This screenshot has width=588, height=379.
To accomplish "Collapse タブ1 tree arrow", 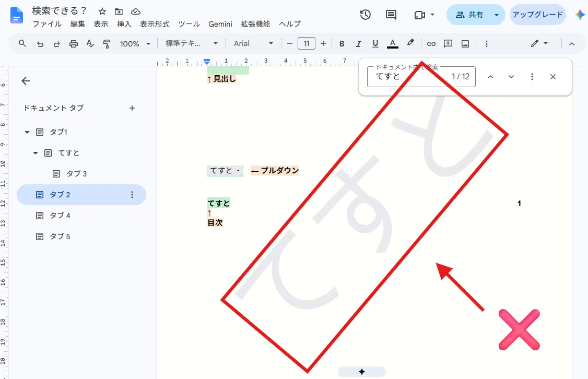I will [27, 132].
